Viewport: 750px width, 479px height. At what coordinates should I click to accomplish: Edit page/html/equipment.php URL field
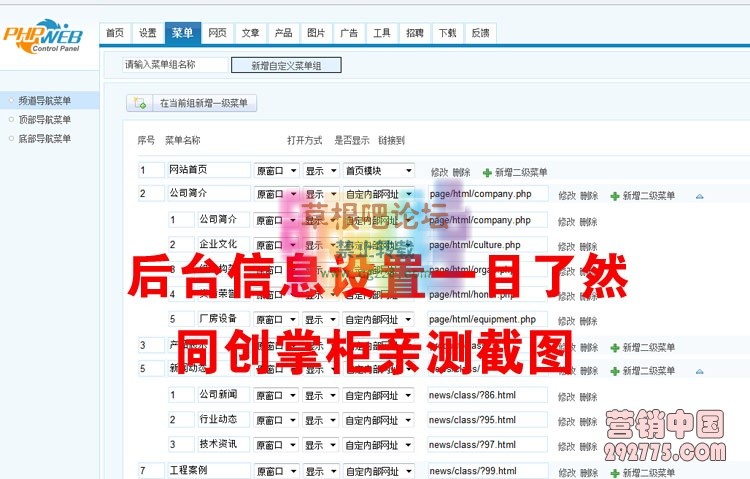(x=487, y=320)
